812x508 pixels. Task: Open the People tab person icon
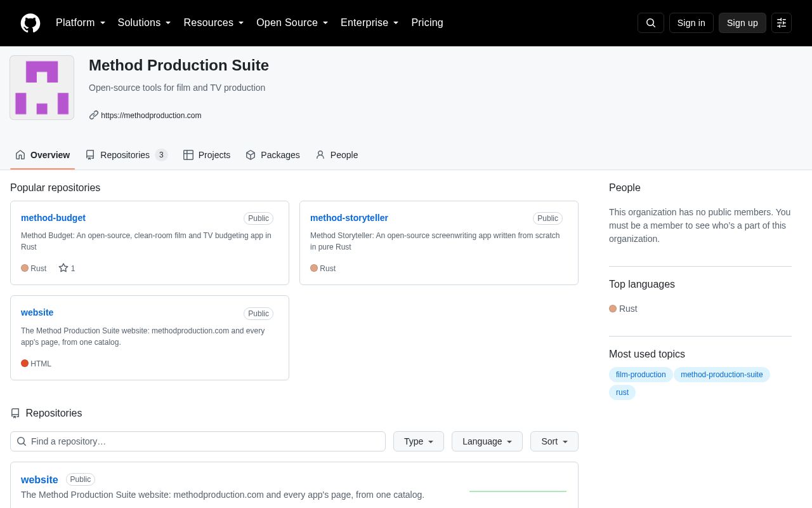click(x=320, y=155)
